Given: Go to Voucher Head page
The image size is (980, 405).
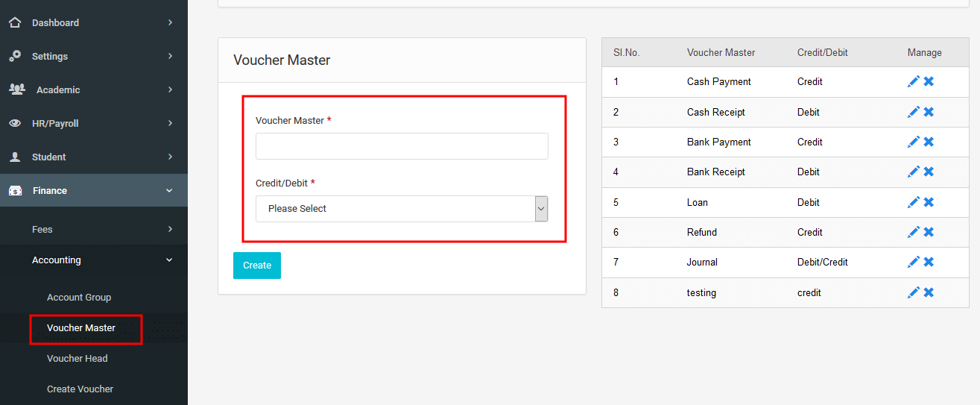Looking at the screenshot, I should [78, 358].
